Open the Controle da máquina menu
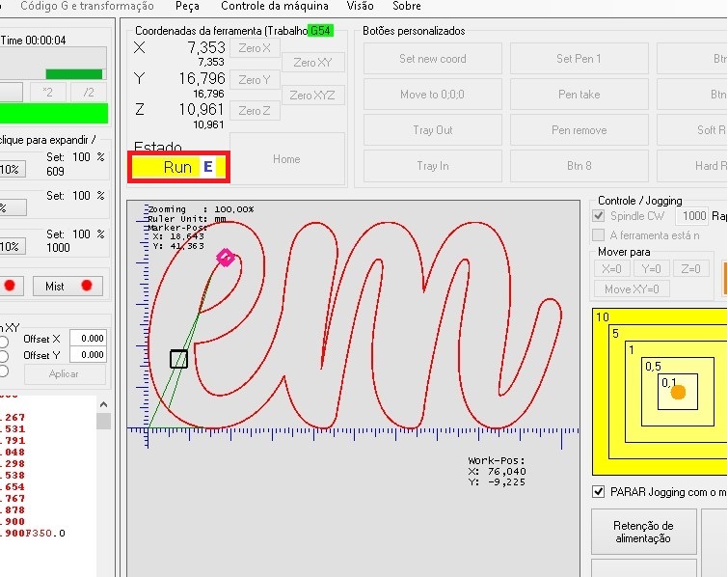 [x=275, y=6]
